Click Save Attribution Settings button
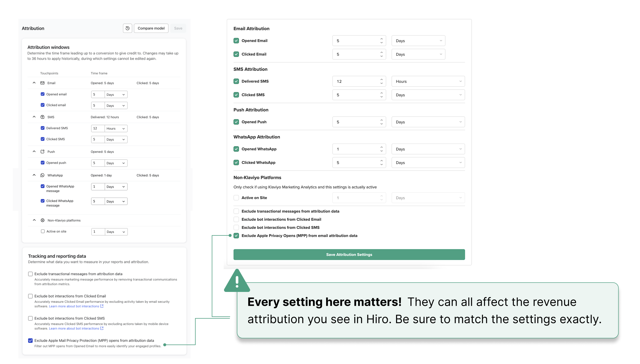Viewport: 640px width, 364px height. (x=349, y=254)
